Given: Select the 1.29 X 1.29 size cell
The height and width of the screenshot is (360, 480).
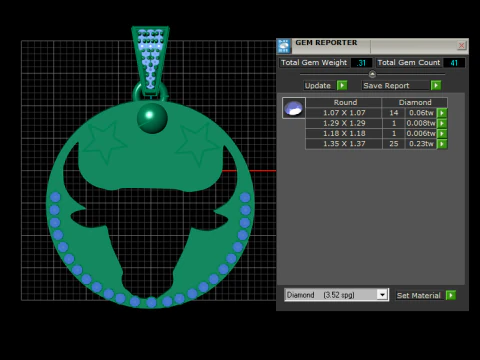Looking at the screenshot, I should (x=344, y=123).
